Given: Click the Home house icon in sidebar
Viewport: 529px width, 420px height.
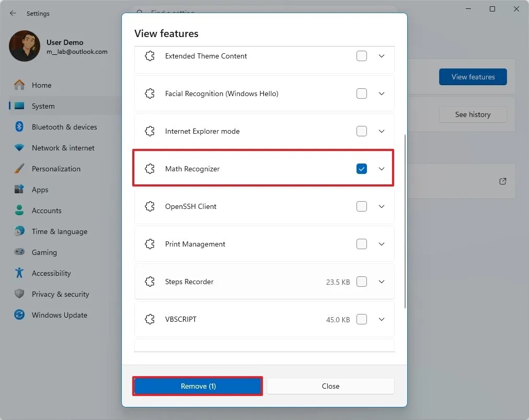Looking at the screenshot, I should pyautogui.click(x=19, y=85).
